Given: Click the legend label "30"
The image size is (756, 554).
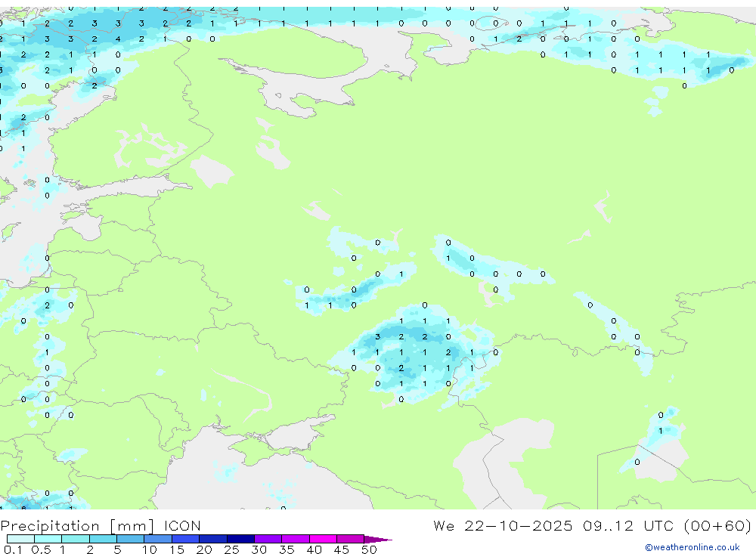Looking at the screenshot, I should [x=259, y=549].
